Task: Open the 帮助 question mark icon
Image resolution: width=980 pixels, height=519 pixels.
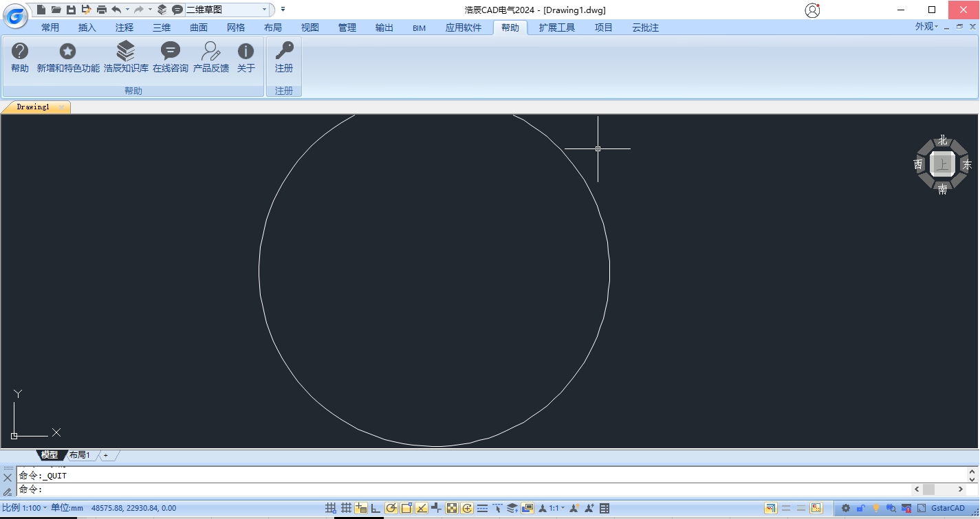Action: pyautogui.click(x=20, y=58)
